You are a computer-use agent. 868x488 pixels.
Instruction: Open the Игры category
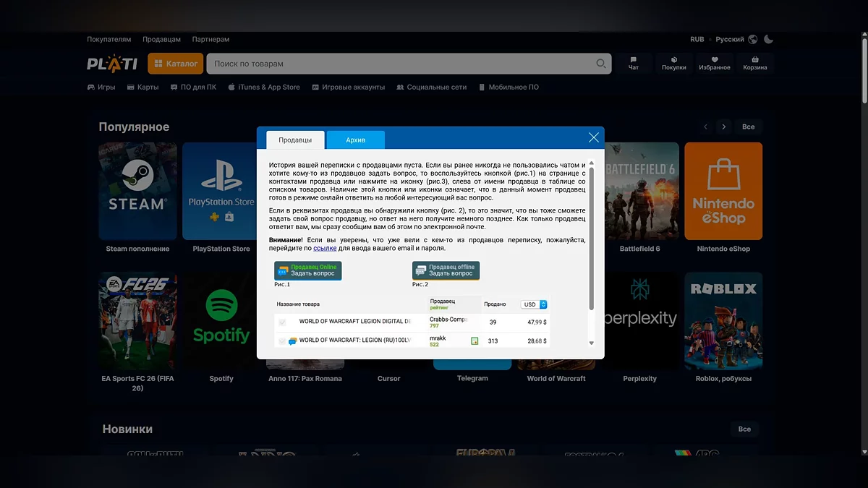[x=101, y=87]
